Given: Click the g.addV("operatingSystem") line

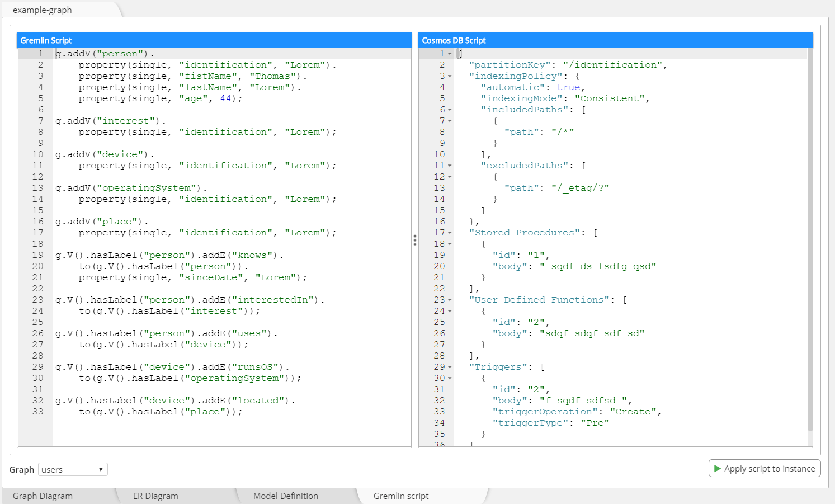Looking at the screenshot, I should [131, 188].
